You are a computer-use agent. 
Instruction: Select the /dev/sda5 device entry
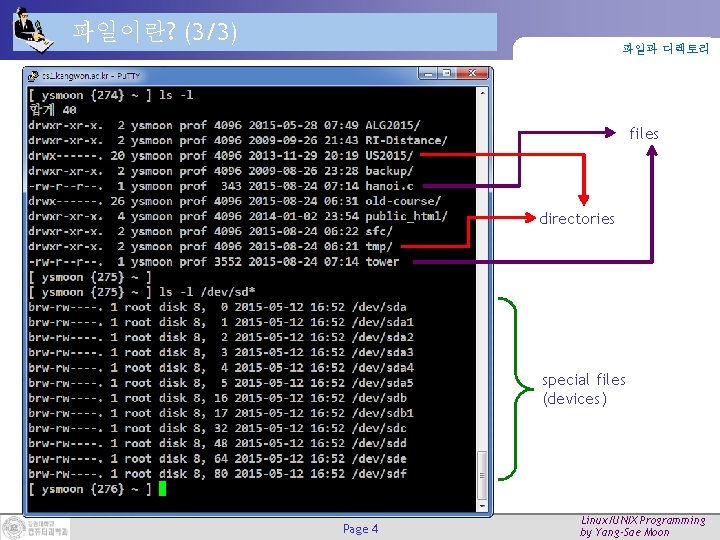pos(382,382)
